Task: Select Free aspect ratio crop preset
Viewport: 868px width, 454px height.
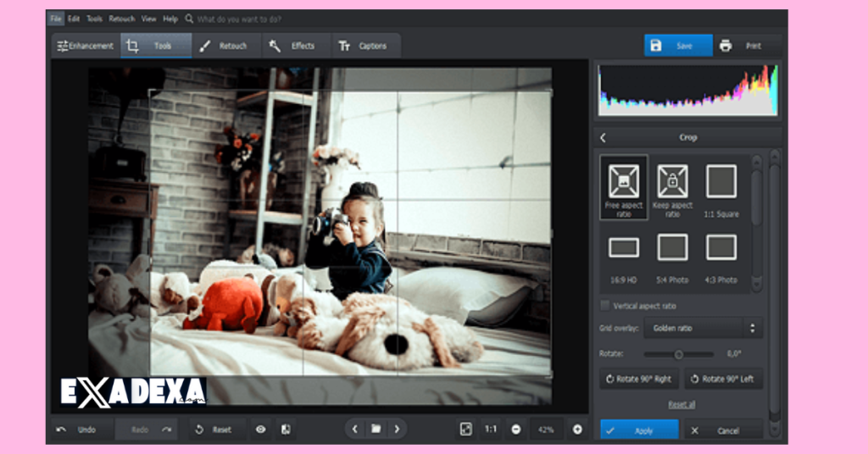Action: tap(624, 187)
